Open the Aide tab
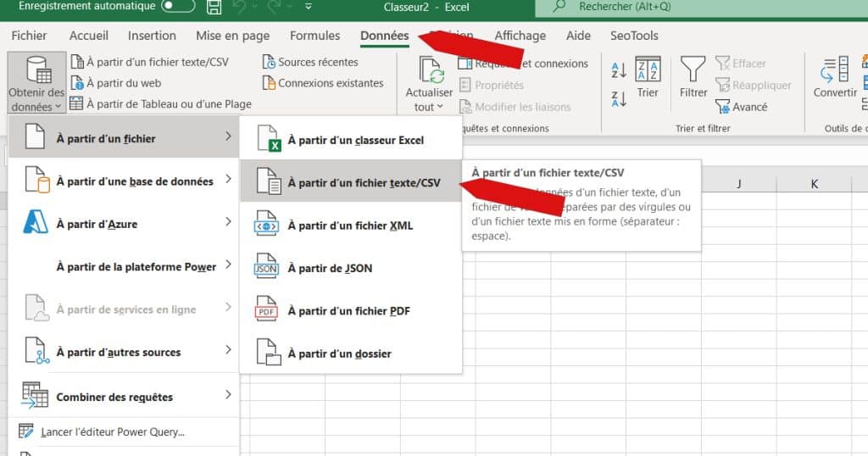The image size is (868, 456). tap(578, 36)
